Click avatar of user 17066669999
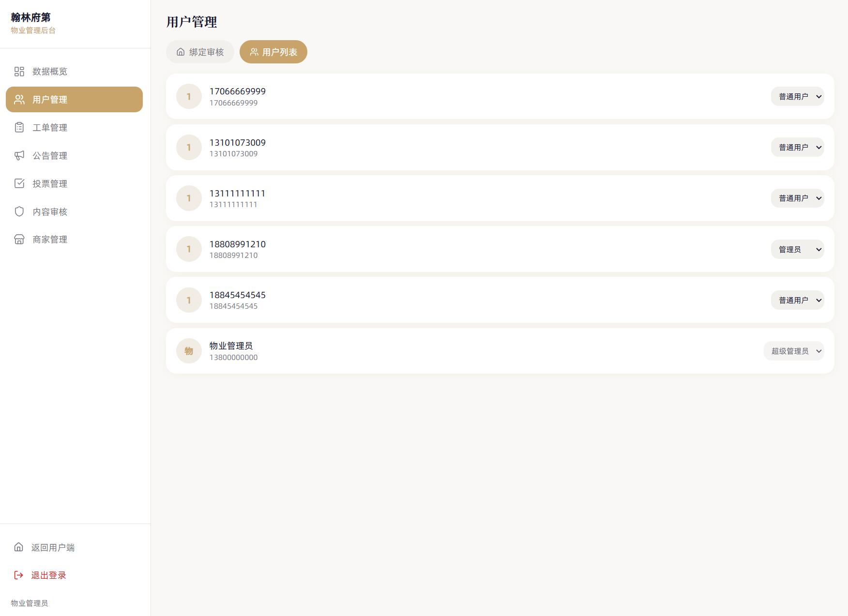 pyautogui.click(x=189, y=96)
